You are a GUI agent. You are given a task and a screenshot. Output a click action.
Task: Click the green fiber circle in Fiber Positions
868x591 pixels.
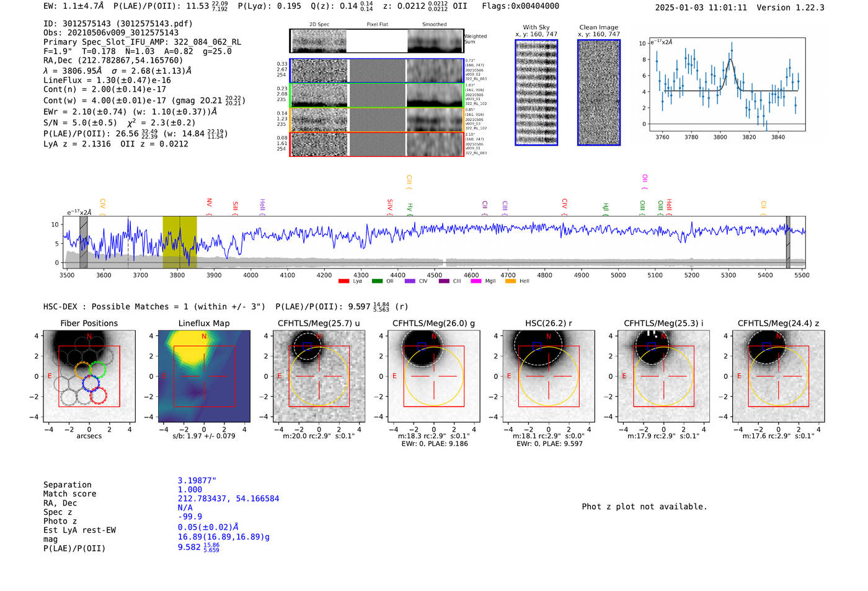pos(98,370)
